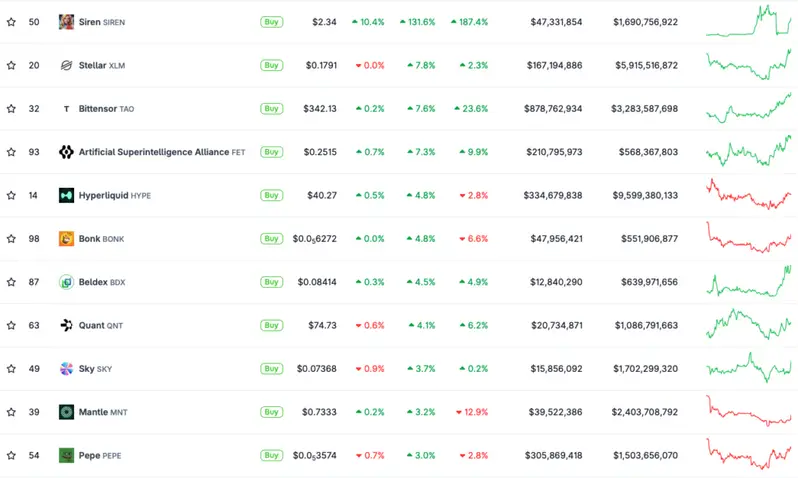Click Bittensor price $342.13
798x478 pixels.
pos(320,108)
